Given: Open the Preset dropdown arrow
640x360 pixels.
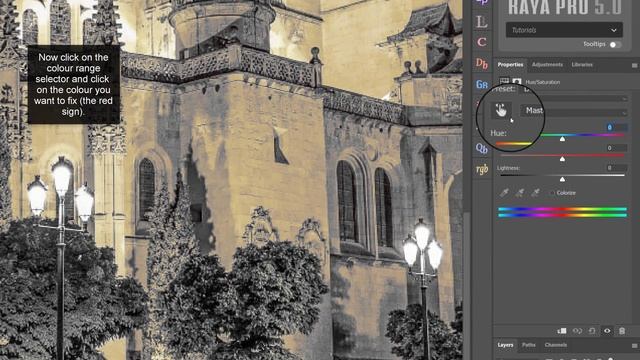Looking at the screenshot, I should pyautogui.click(x=624, y=98).
